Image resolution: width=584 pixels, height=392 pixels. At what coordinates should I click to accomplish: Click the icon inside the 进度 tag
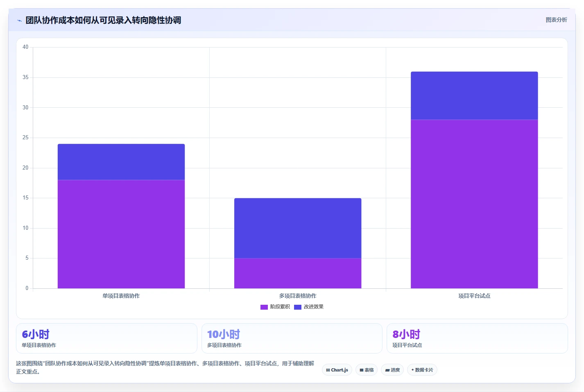[387, 370]
